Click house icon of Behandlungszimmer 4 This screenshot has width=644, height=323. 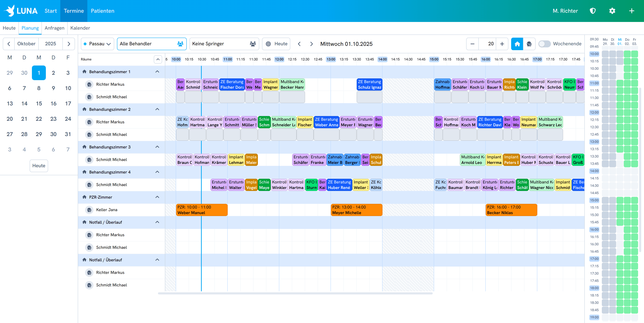click(85, 172)
